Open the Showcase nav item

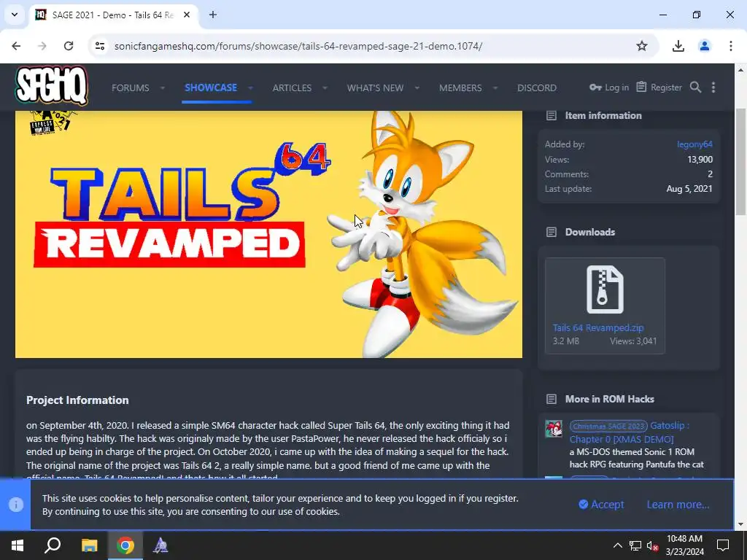(x=211, y=87)
